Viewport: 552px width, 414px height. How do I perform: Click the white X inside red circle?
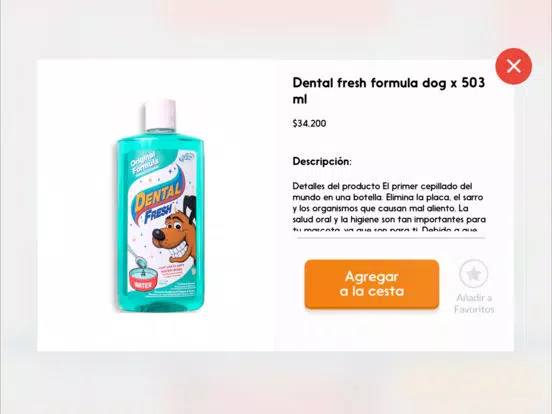coord(514,66)
